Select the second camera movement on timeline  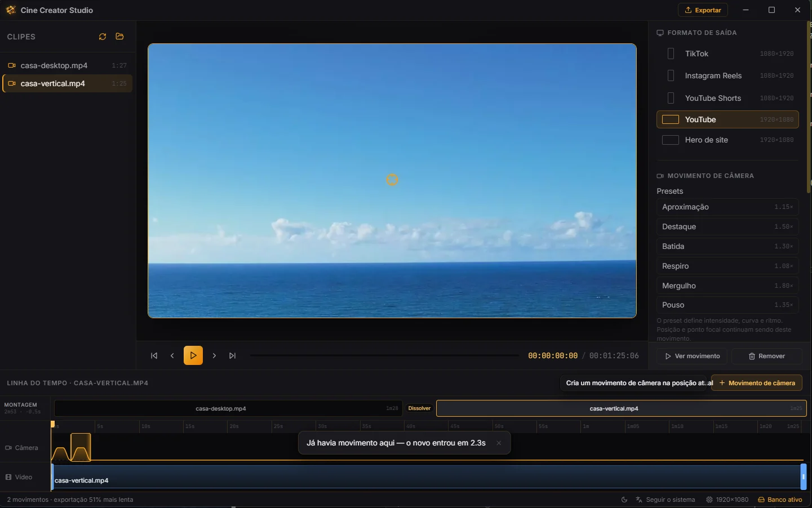(x=81, y=447)
